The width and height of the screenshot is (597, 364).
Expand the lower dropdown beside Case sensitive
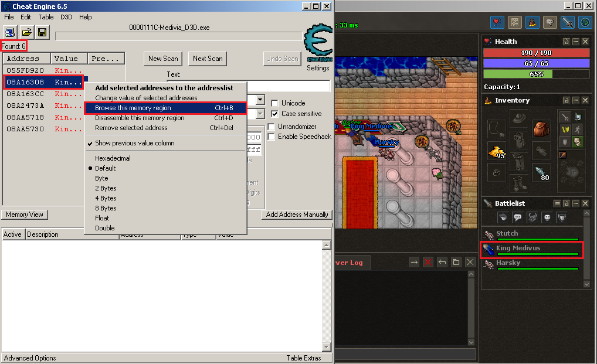point(260,114)
